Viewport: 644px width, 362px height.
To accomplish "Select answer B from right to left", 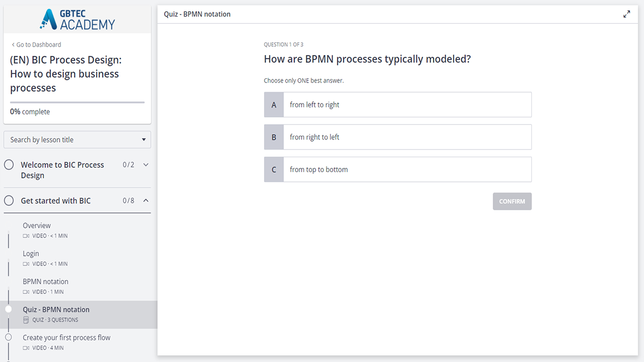I will 398,137.
